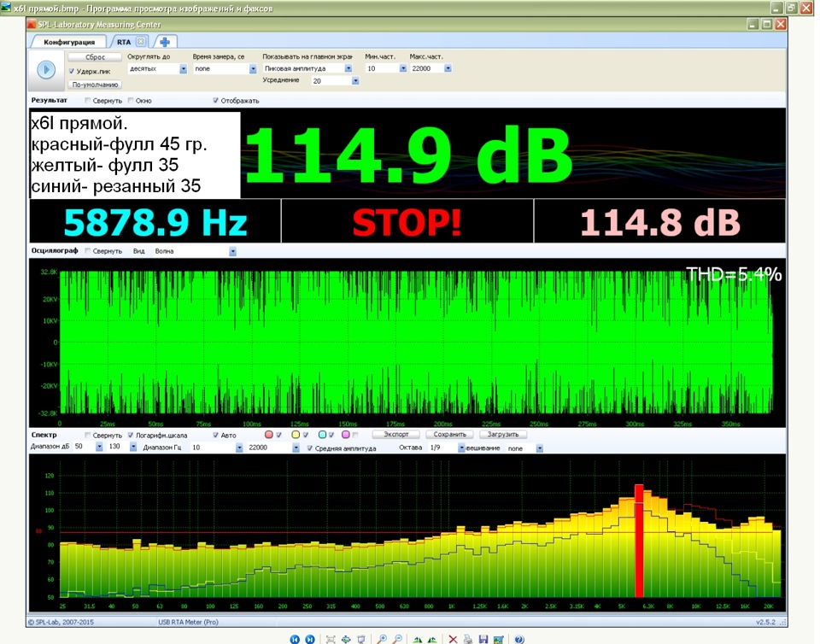Toggle the Средняя амплитуда checkbox
Image resolution: width=820 pixels, height=644 pixels.
(x=309, y=448)
